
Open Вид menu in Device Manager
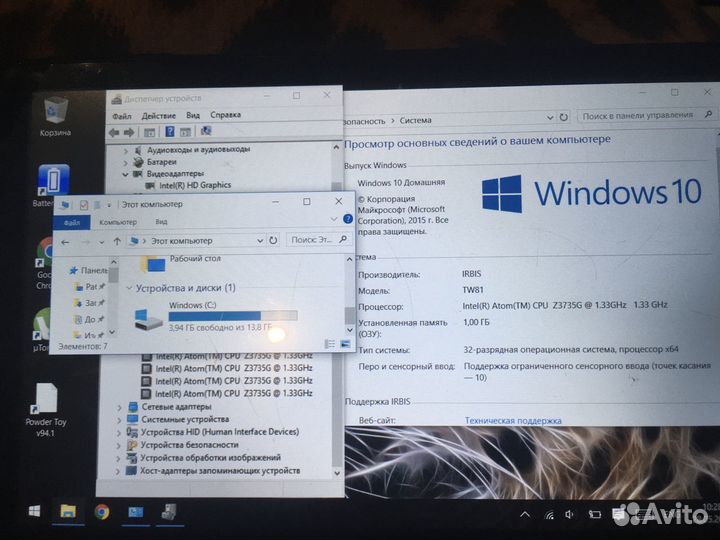193,115
